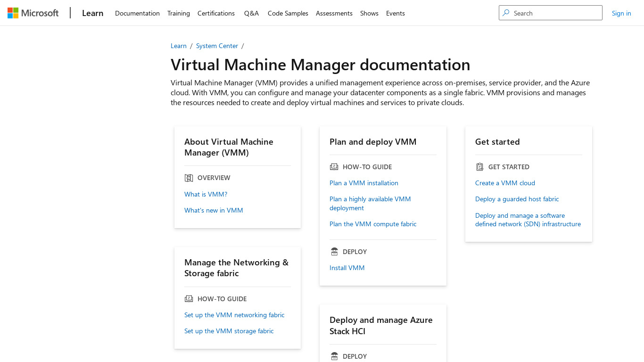Open Events in top navigation
644x362 pixels.
[396, 13]
